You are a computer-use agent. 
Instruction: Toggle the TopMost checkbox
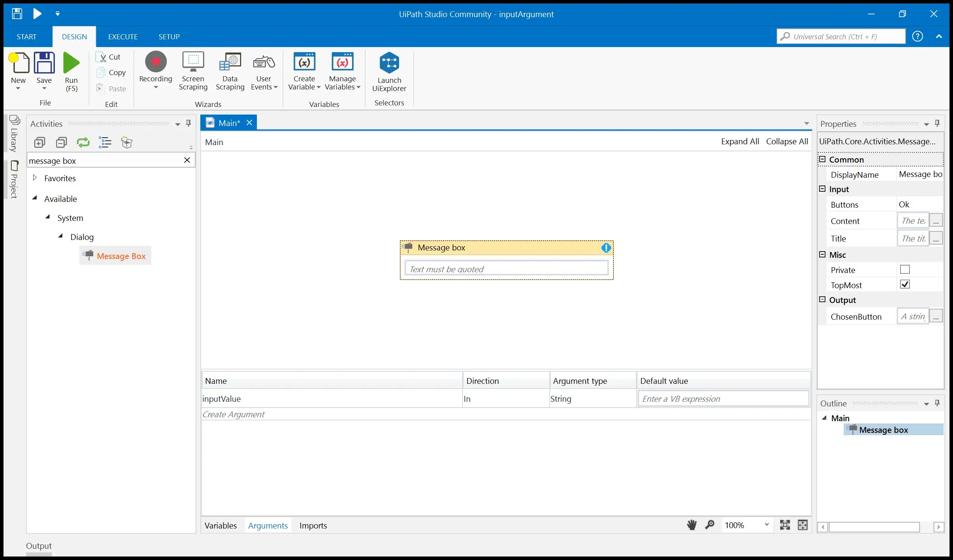[905, 285]
